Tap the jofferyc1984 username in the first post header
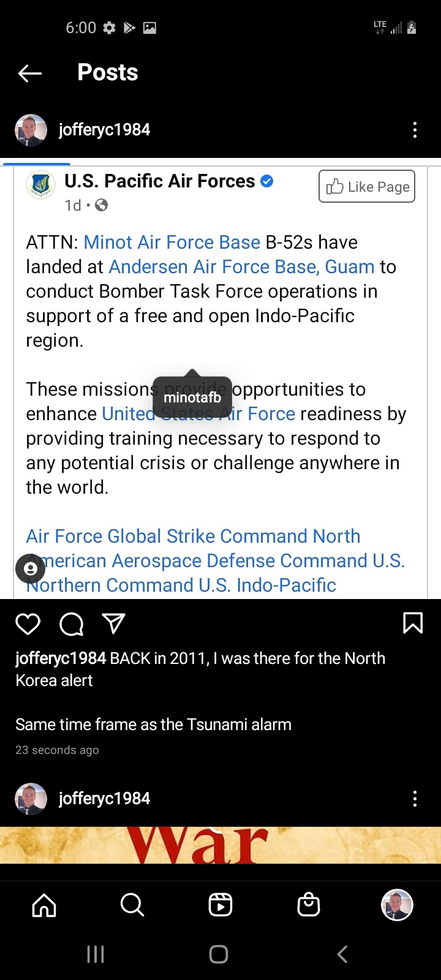The width and height of the screenshot is (441, 980). coord(104,130)
